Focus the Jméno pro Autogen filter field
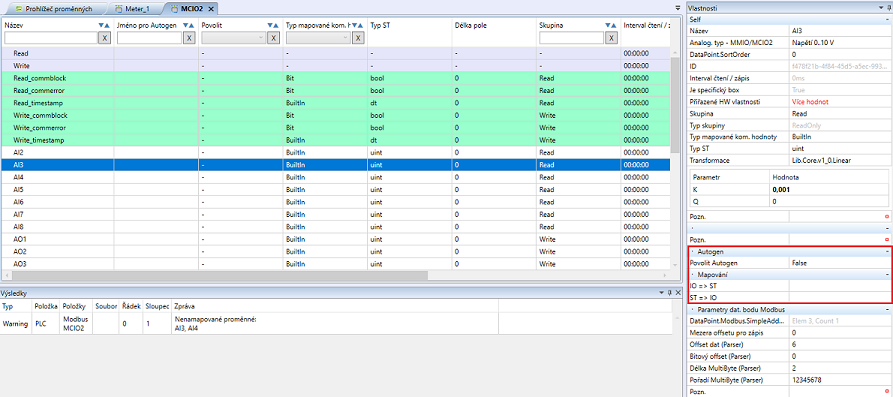 (149, 38)
